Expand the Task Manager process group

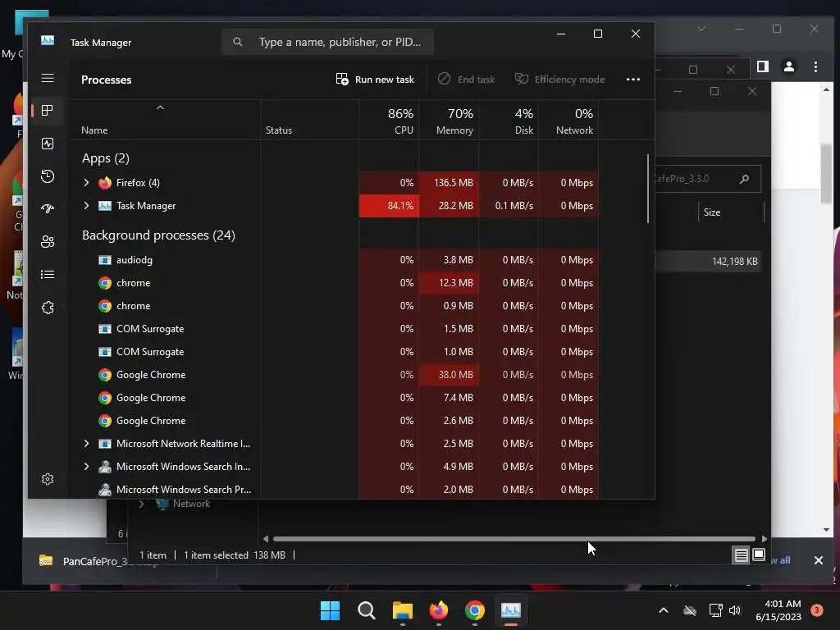click(86, 206)
